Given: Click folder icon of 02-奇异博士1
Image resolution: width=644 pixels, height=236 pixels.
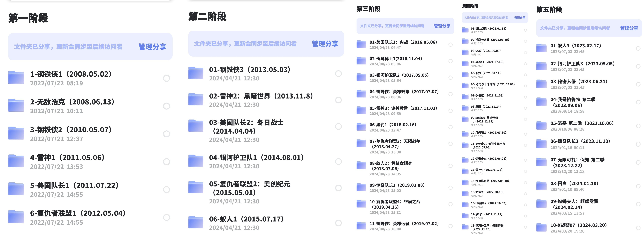Looking at the screenshot, I should coord(361,61).
